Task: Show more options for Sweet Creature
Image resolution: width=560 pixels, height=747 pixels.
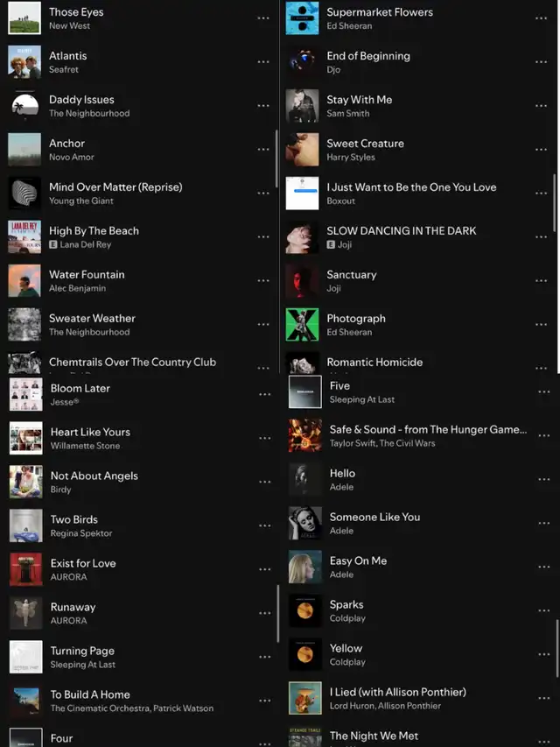Action: coord(541,150)
